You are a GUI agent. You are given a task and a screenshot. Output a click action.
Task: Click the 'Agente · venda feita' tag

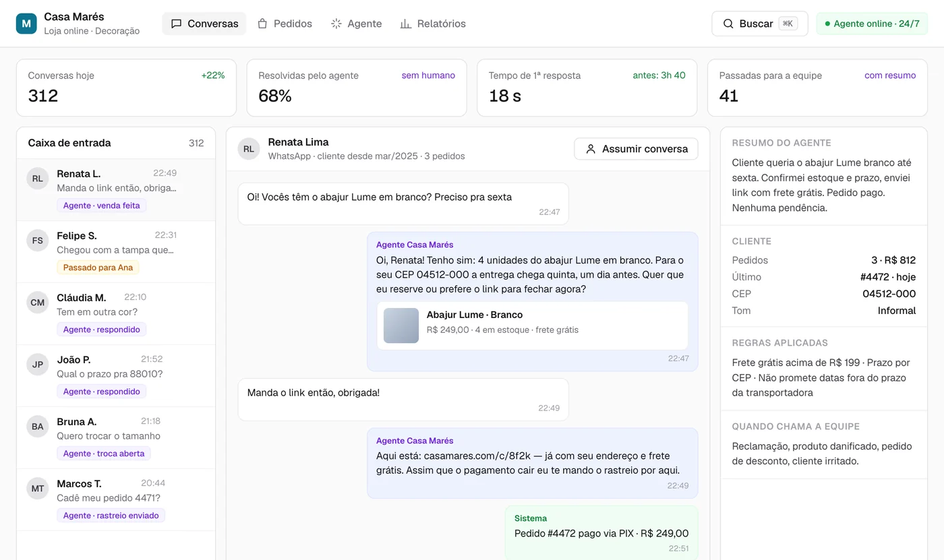pyautogui.click(x=101, y=206)
